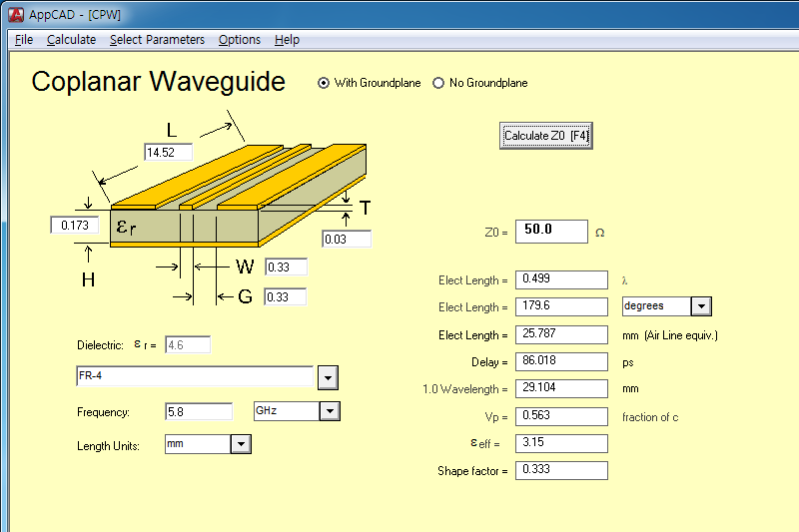799x532 pixels.
Task: Select the No Groundplane option
Action: [x=438, y=83]
